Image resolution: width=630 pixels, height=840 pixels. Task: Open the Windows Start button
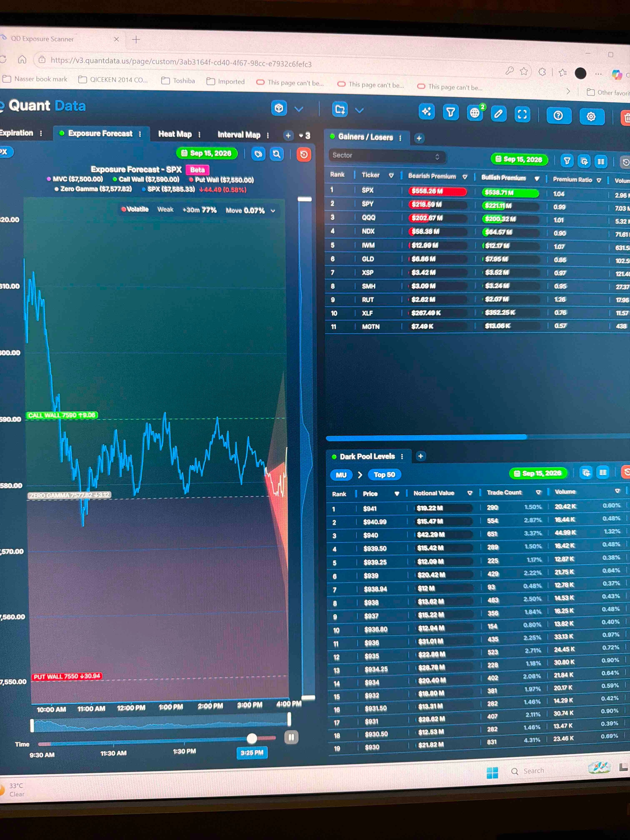pyautogui.click(x=492, y=772)
